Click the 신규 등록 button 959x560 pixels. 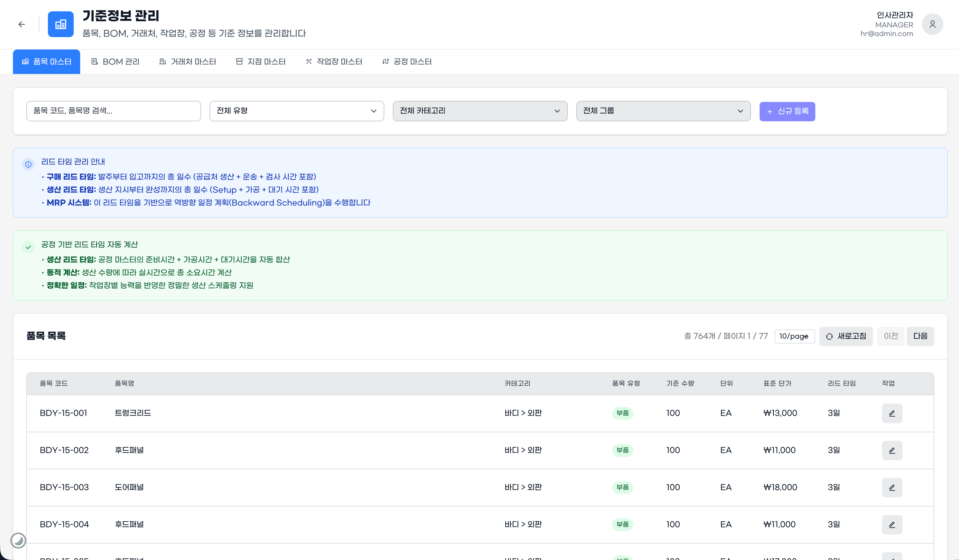787,111
